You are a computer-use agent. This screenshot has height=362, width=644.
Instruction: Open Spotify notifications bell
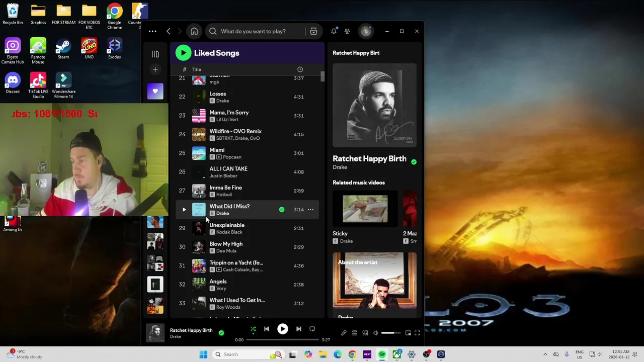[334, 31]
